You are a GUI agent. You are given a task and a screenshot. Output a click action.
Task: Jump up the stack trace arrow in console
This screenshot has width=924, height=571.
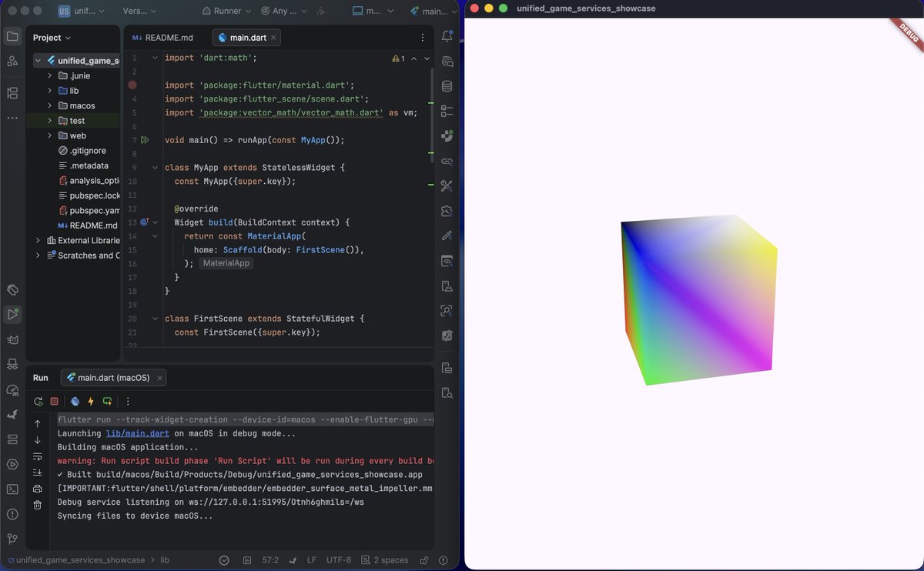coord(38,423)
